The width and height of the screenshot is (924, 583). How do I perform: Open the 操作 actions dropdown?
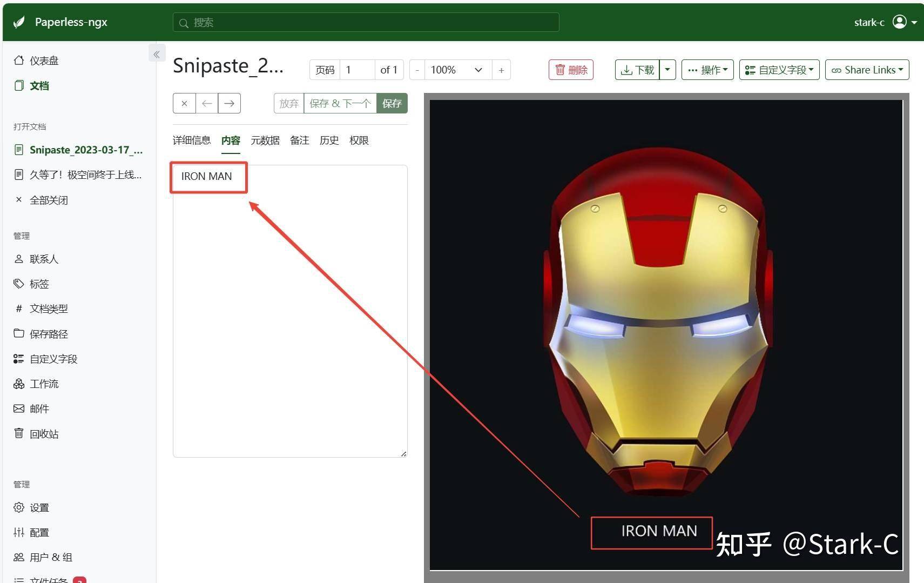coord(707,70)
